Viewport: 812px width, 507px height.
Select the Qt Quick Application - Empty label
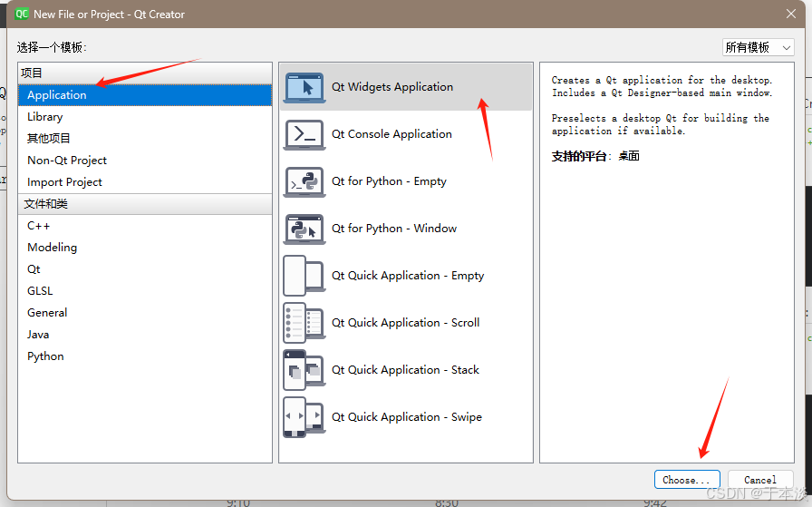(x=408, y=276)
